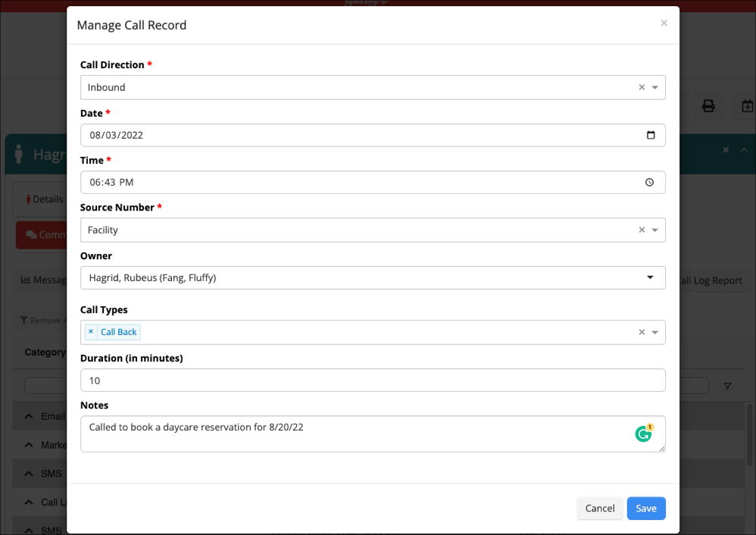
Task: Click the Inbound value in Call Direction
Action: click(x=107, y=87)
